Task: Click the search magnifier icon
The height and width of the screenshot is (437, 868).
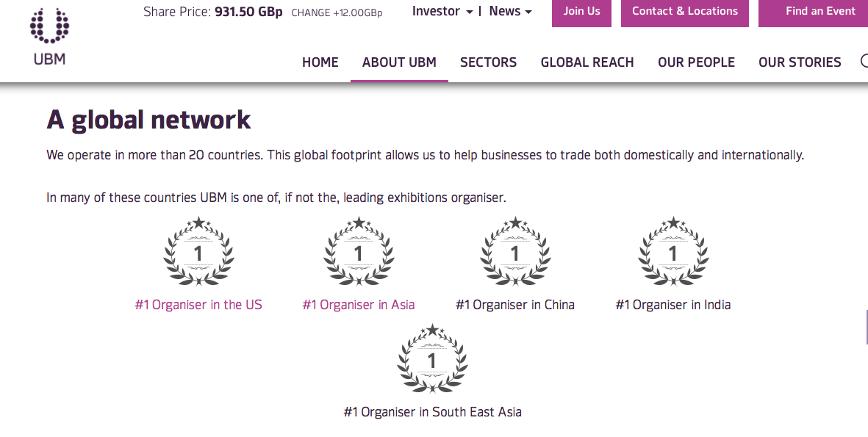Action: coord(864,62)
